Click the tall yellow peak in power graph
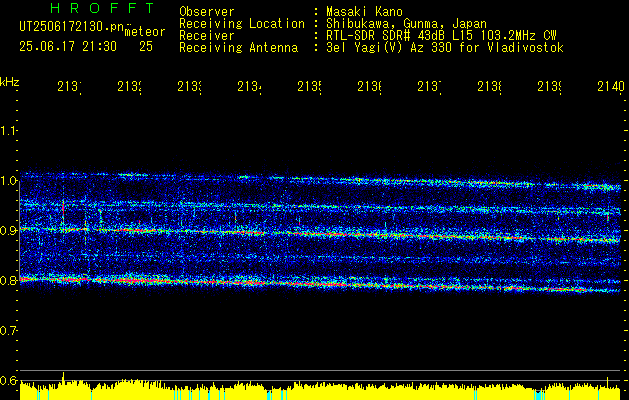This screenshot has height=400, width=629. point(63,379)
